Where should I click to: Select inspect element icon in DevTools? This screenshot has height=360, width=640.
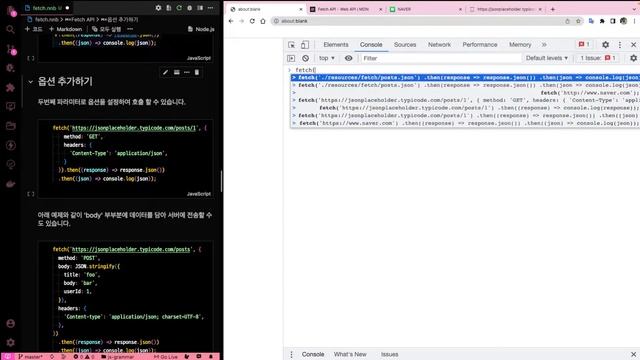(x=291, y=45)
